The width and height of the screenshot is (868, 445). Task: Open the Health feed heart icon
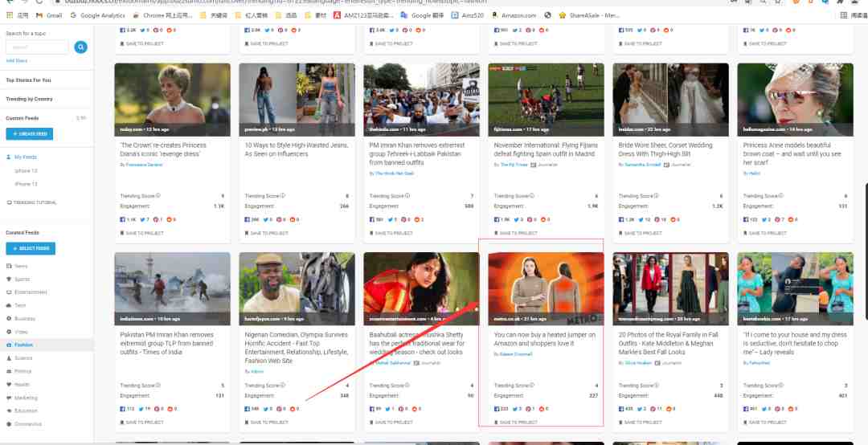[9, 385]
